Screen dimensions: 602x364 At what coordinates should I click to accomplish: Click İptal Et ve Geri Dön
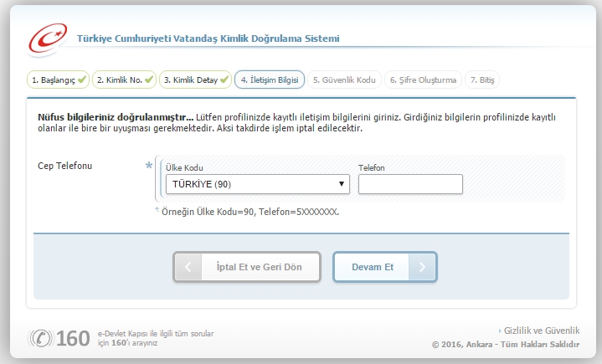[x=247, y=268]
